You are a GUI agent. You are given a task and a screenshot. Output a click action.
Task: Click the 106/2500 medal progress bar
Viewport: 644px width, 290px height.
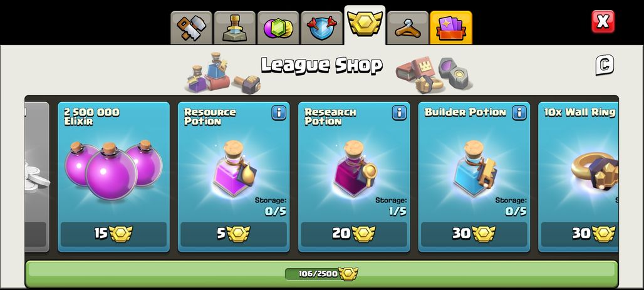click(321, 274)
